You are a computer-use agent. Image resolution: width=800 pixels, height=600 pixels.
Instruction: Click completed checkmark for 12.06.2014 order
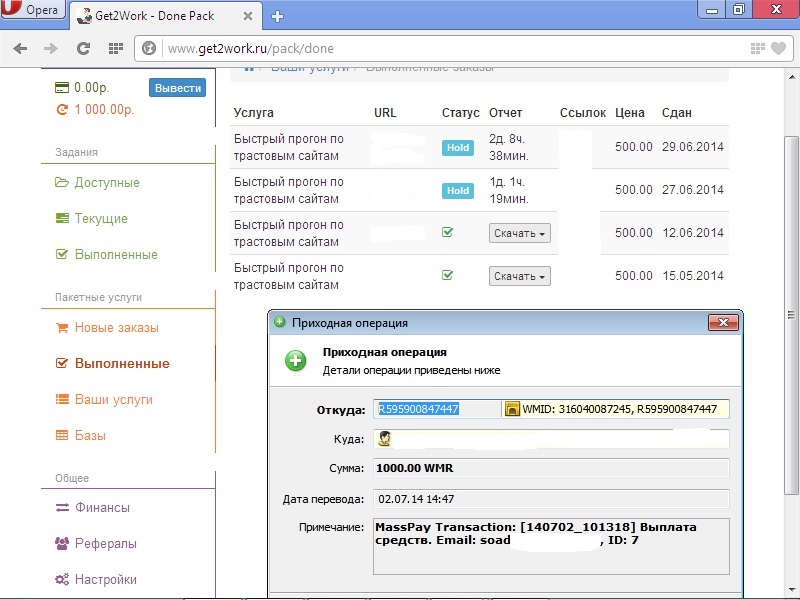pos(447,232)
